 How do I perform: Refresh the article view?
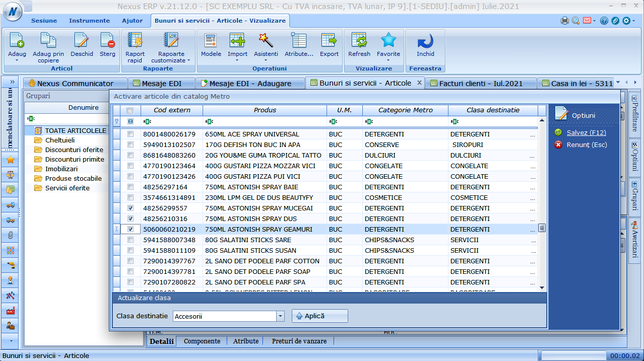click(359, 40)
